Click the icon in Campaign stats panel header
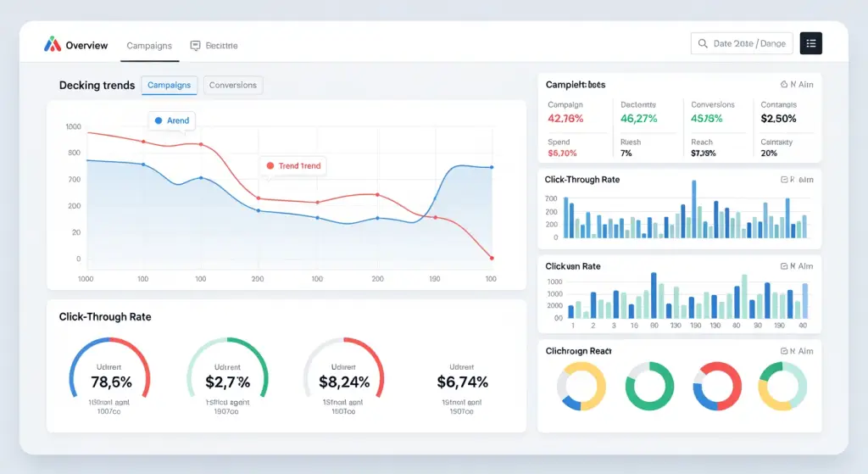Screen dimensions: 868x474 [x=783, y=85]
